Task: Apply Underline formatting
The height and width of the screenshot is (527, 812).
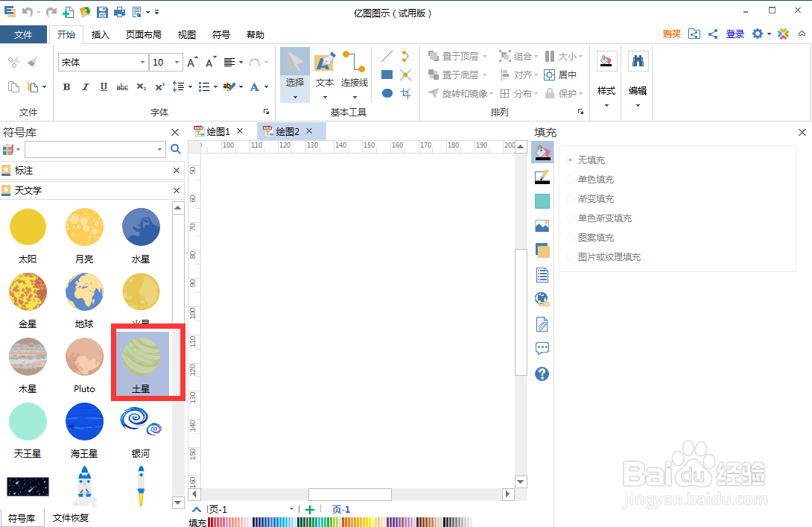Action: (x=104, y=87)
